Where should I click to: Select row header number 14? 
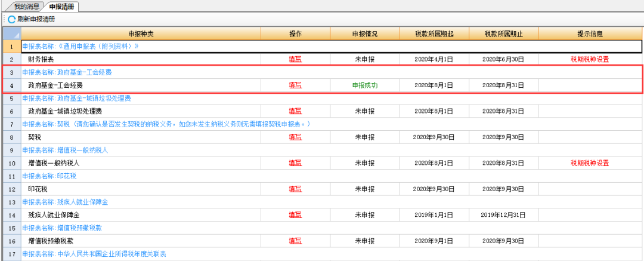[x=12, y=215]
